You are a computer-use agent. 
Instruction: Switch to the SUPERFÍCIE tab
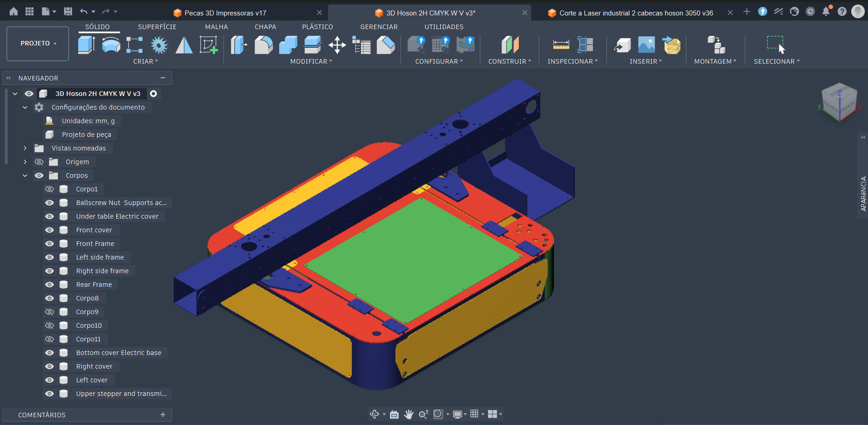pos(157,27)
